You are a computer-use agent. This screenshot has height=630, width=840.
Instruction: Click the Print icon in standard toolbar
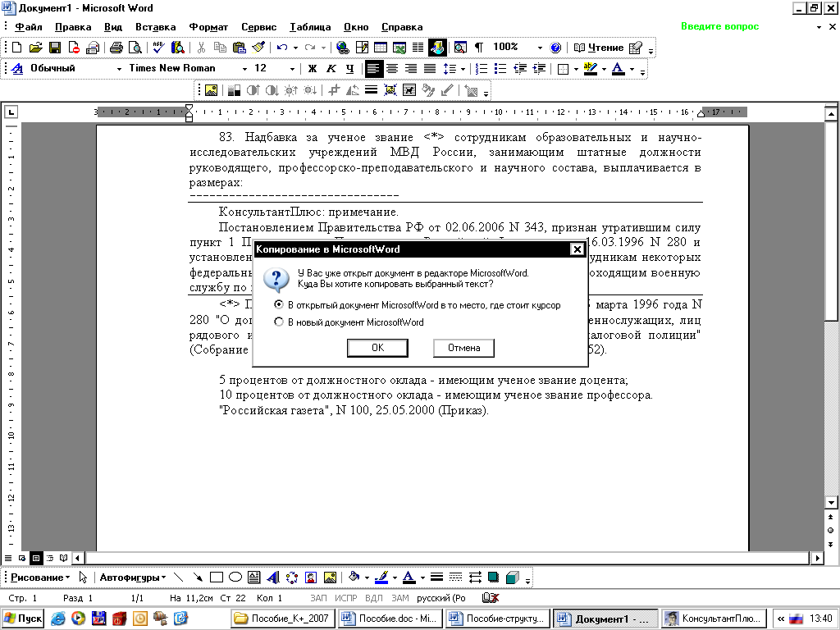[x=116, y=48]
